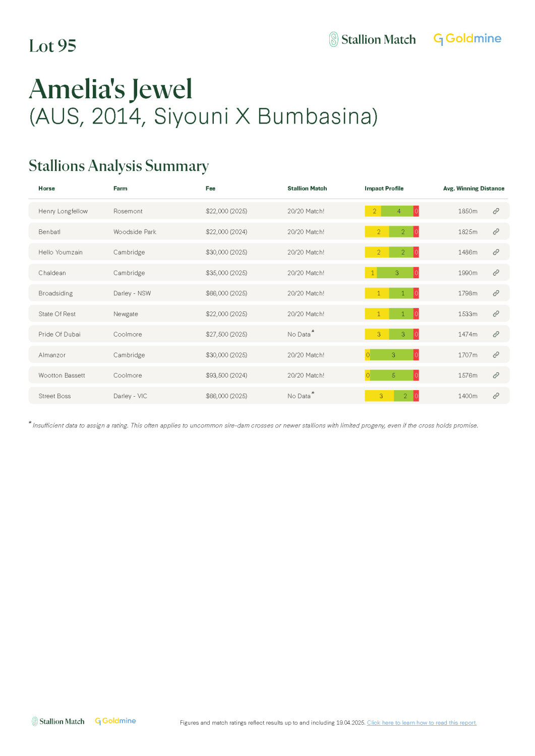Screen dimensions: 535x756
Task: Open State Of Rest's link icon
Action: click(496, 313)
